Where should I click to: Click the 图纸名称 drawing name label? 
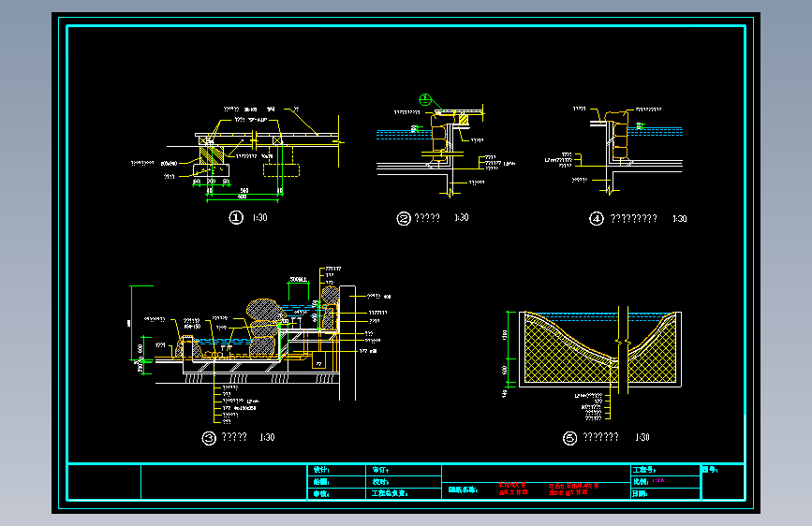pos(463,489)
